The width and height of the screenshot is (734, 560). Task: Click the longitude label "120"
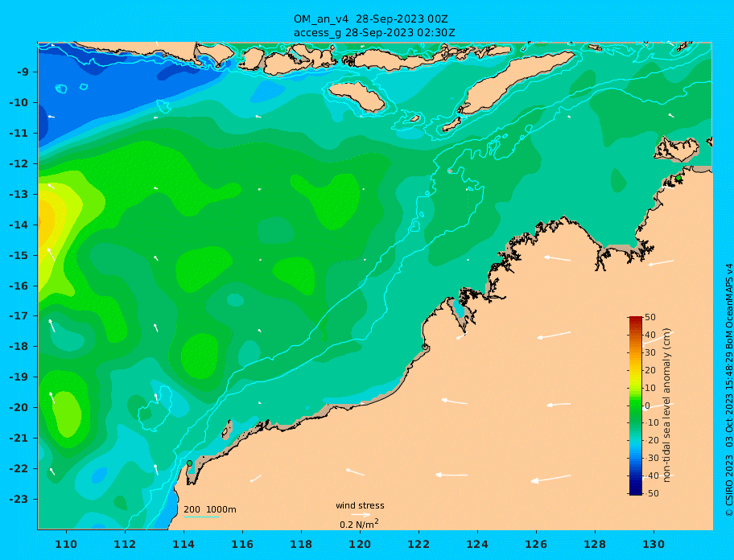(360, 544)
